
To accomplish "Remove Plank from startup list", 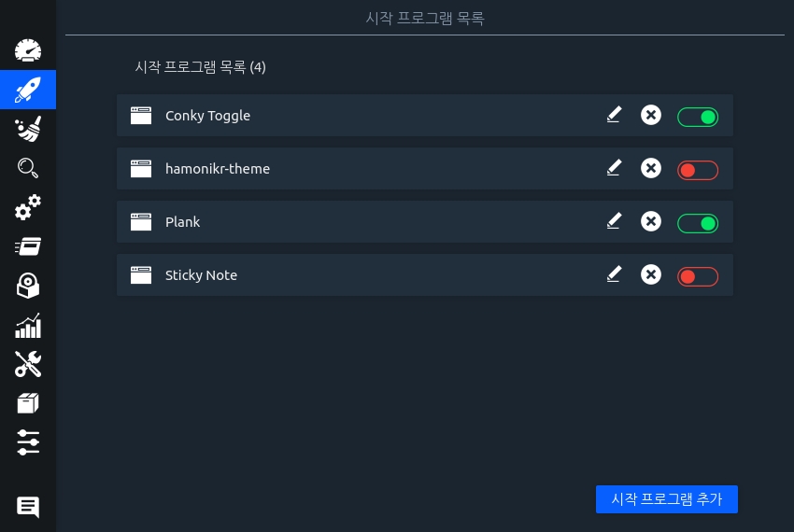I will 651,221.
